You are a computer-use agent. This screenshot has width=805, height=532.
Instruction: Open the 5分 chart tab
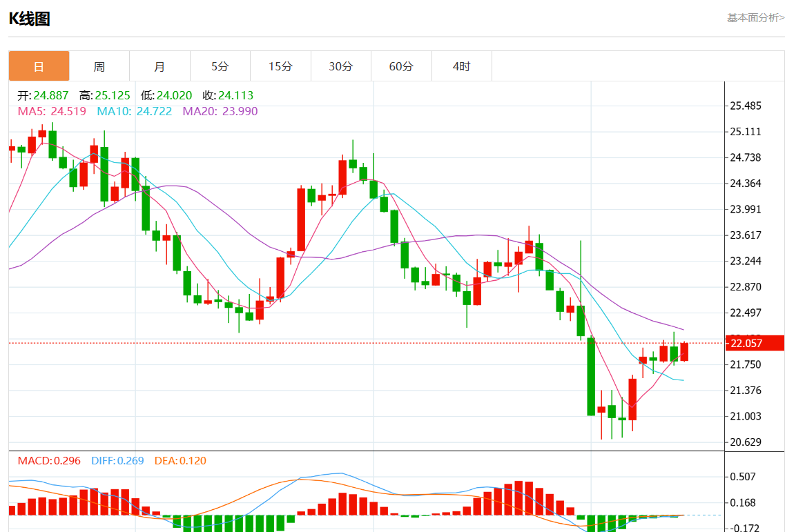coord(220,66)
